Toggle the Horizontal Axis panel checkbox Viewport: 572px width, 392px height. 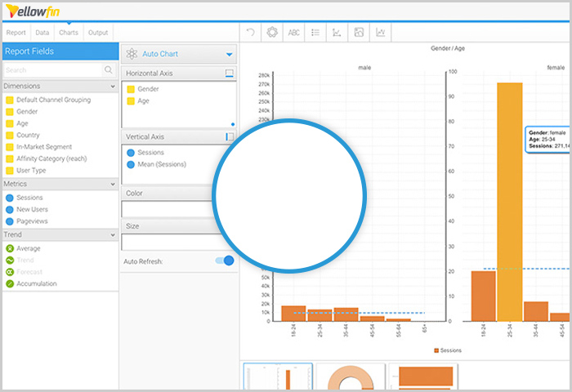230,73
